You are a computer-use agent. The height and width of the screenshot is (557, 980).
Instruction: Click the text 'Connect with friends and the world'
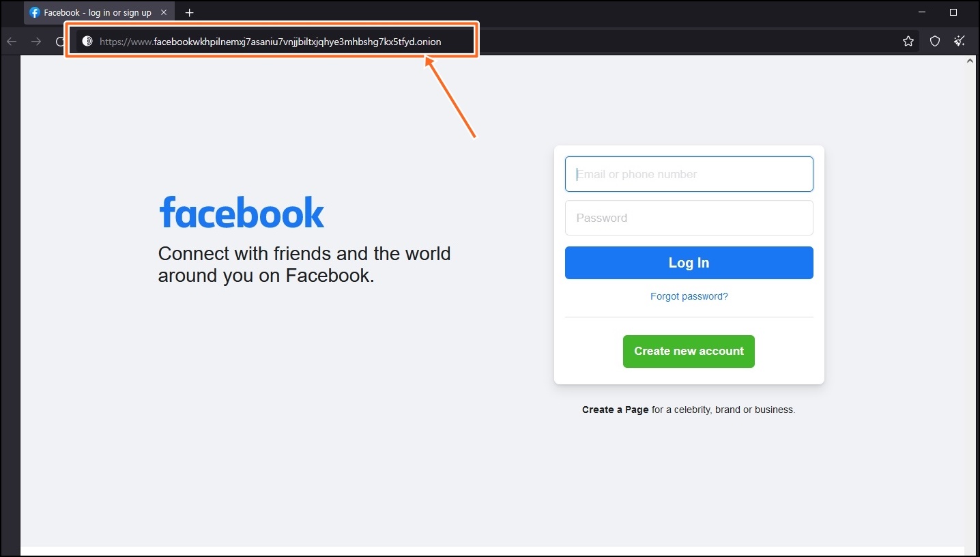(x=304, y=253)
